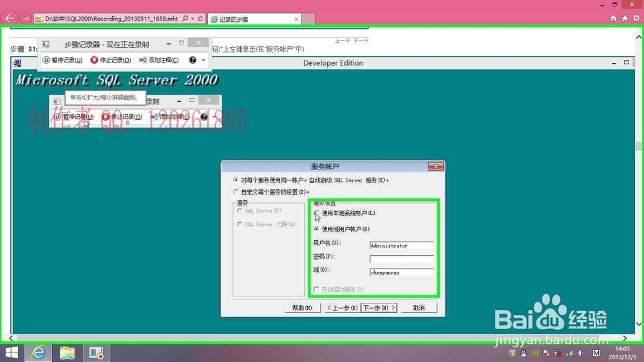Select SQL Server 代理 service radio
Image resolution: width=644 pixels, height=362 pixels.
[240, 224]
